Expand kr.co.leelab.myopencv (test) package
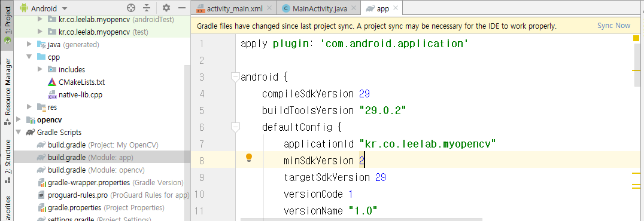This screenshot has width=644, height=221. pos(40,32)
